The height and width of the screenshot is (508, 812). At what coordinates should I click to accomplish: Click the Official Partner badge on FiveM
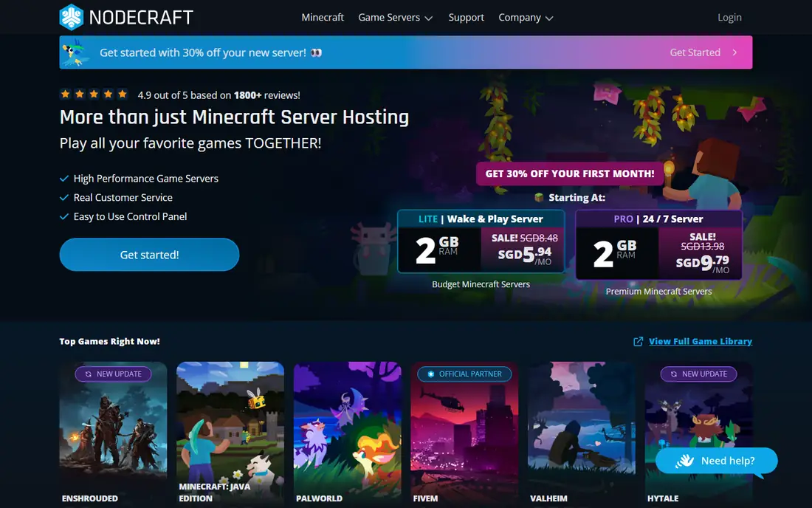464,374
